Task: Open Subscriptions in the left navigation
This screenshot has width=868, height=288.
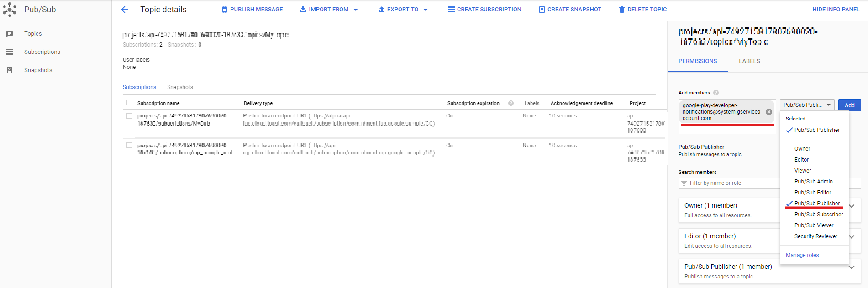Action: pyautogui.click(x=42, y=52)
